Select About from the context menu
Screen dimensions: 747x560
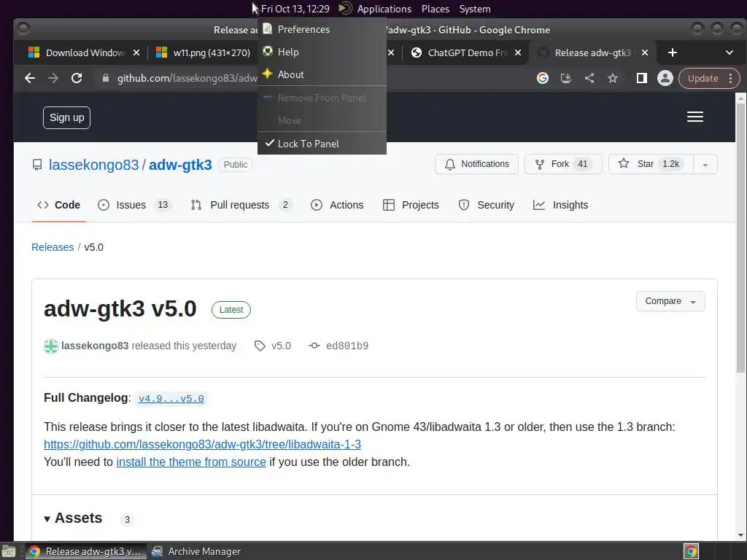tap(322, 74)
